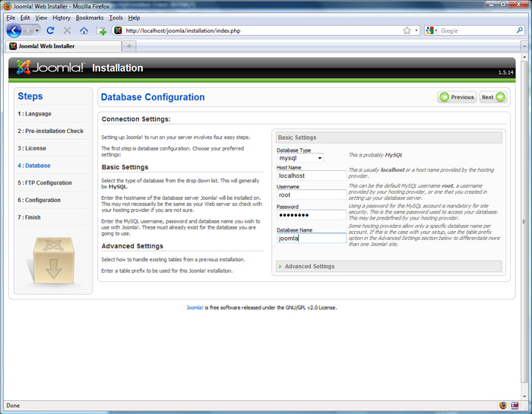Viewport: 532px width, 414px height.
Task: Click the site favicon in address bar
Action: tap(118, 30)
